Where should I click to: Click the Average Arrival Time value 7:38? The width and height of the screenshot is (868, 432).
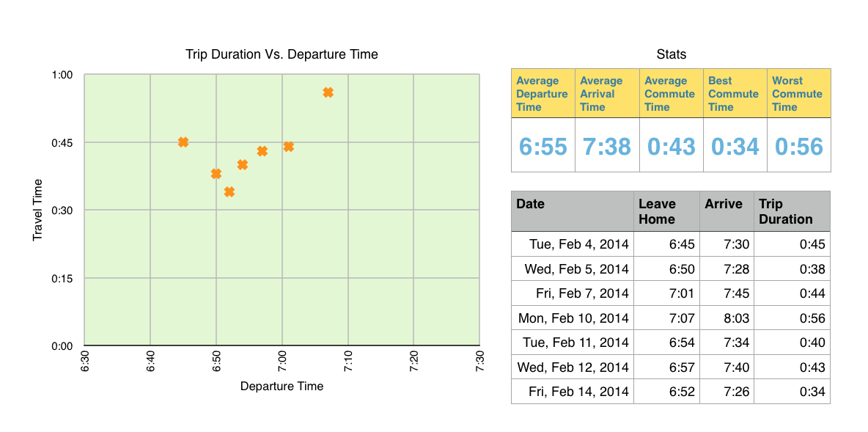[x=606, y=147]
